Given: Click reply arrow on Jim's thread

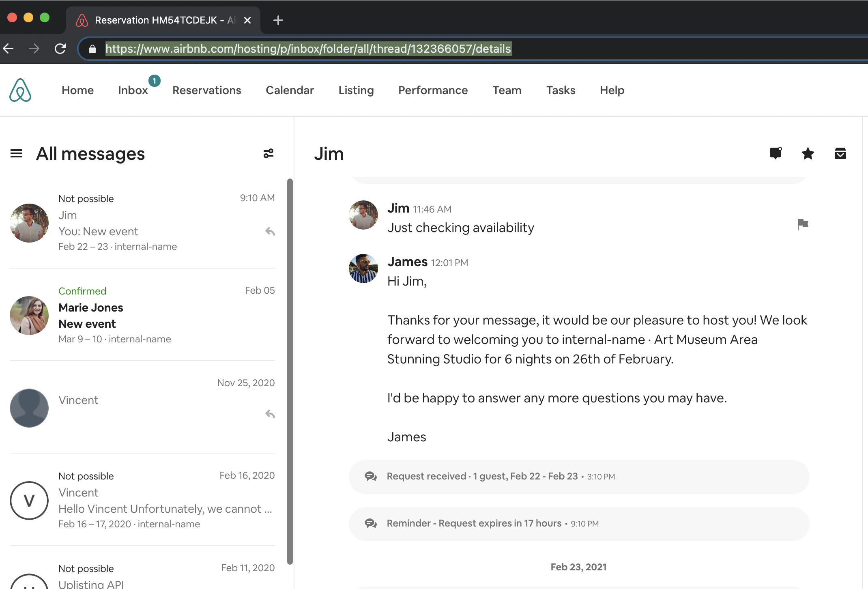Looking at the screenshot, I should point(270,231).
